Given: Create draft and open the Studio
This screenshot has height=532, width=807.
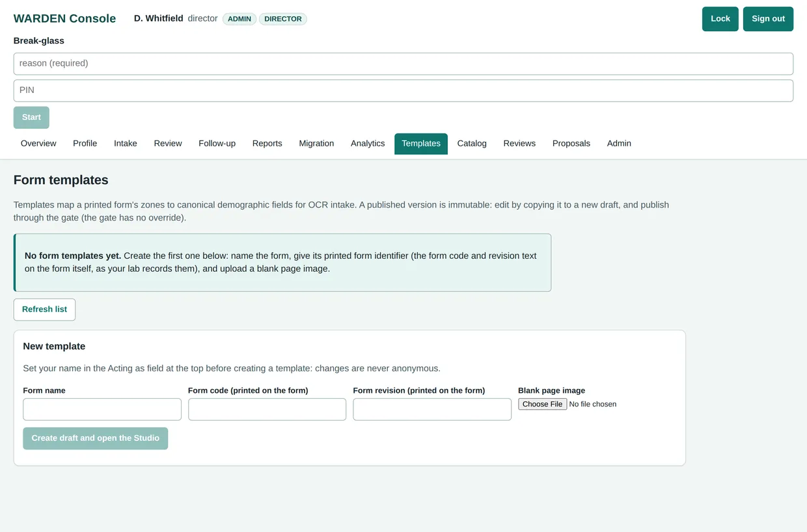Looking at the screenshot, I should [96, 438].
